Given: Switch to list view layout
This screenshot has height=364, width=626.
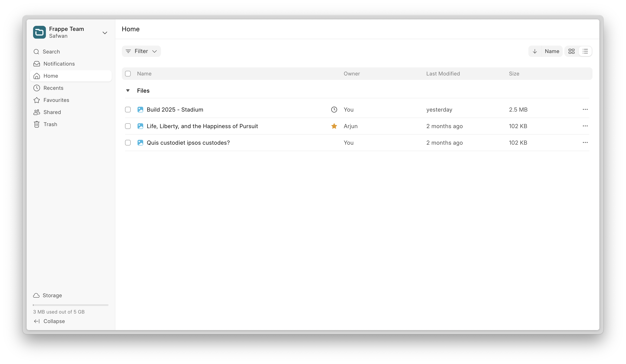Looking at the screenshot, I should tap(585, 51).
